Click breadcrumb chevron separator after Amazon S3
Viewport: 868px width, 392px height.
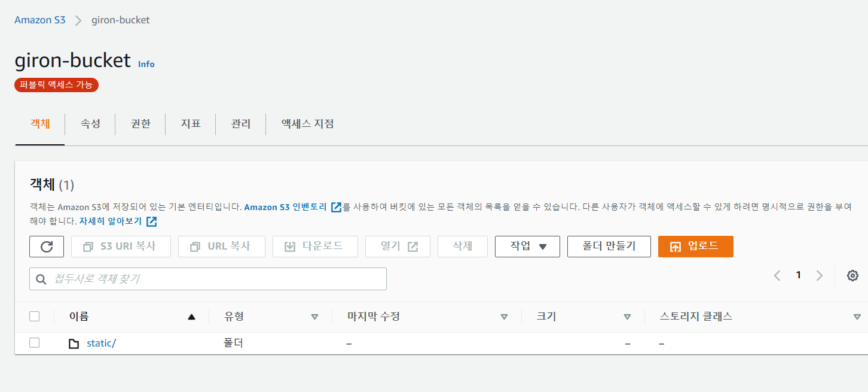click(78, 20)
